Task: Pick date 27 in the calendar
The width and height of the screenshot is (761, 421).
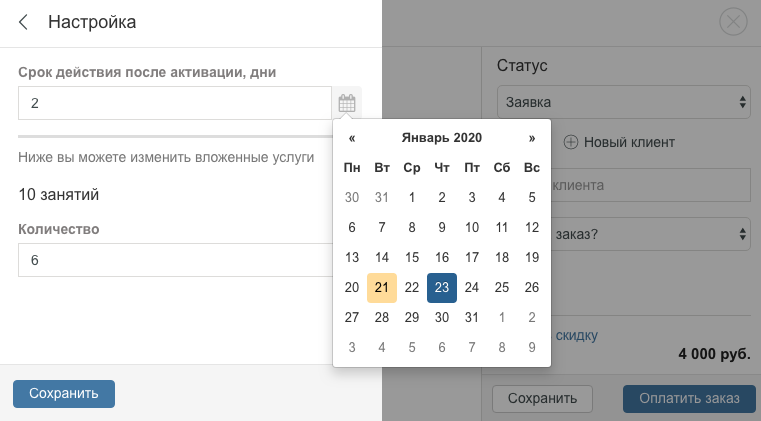Action: 352,318
